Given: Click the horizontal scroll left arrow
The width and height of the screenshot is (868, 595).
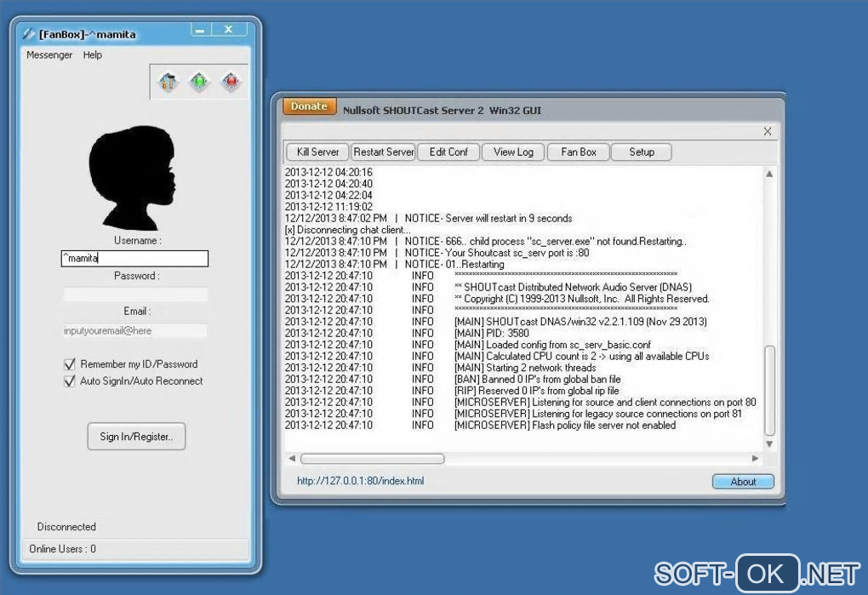Looking at the screenshot, I should tap(292, 458).
